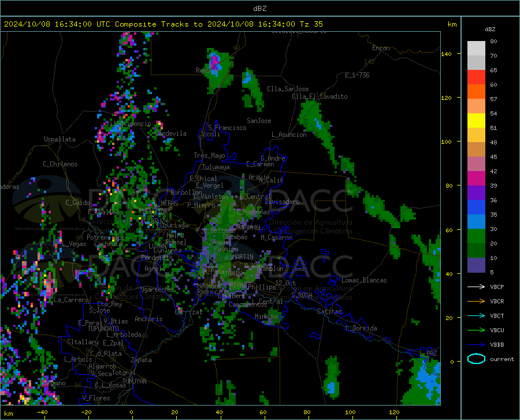Click the Clla.SanJose label
520x420 pixels.
tap(288, 89)
